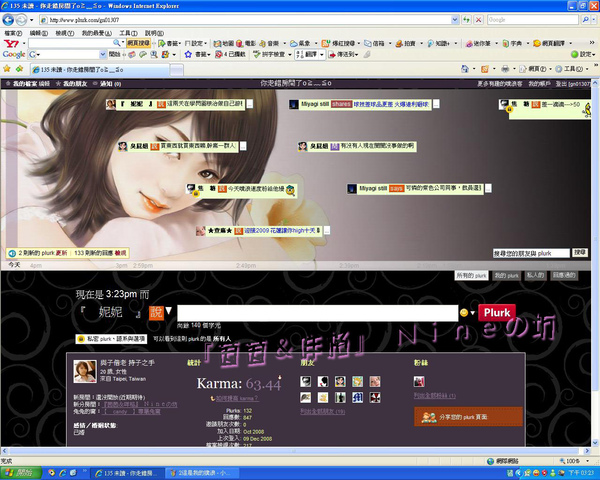
Task: Click the IE Forward navigation button
Action: point(21,20)
